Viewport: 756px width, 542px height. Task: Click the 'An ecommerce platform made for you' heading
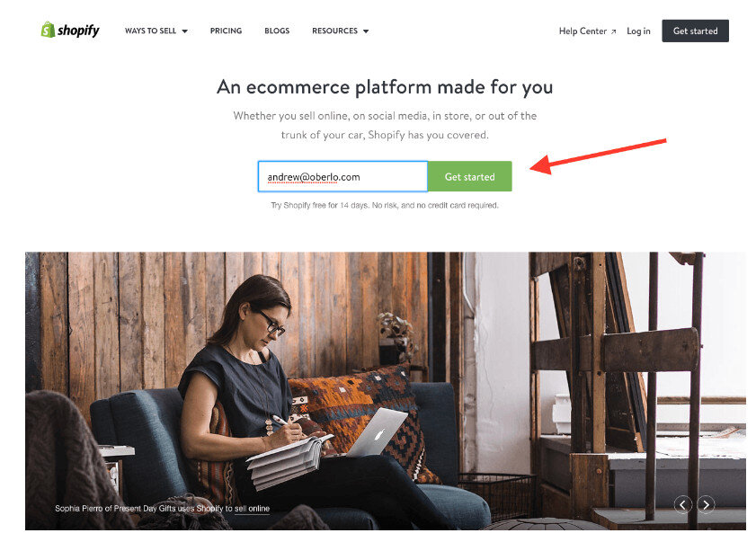tap(385, 87)
